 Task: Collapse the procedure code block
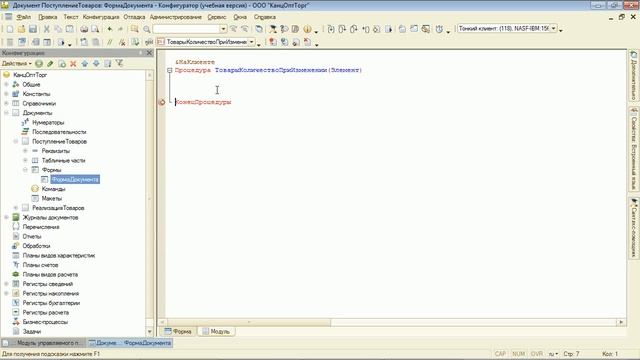[169, 70]
